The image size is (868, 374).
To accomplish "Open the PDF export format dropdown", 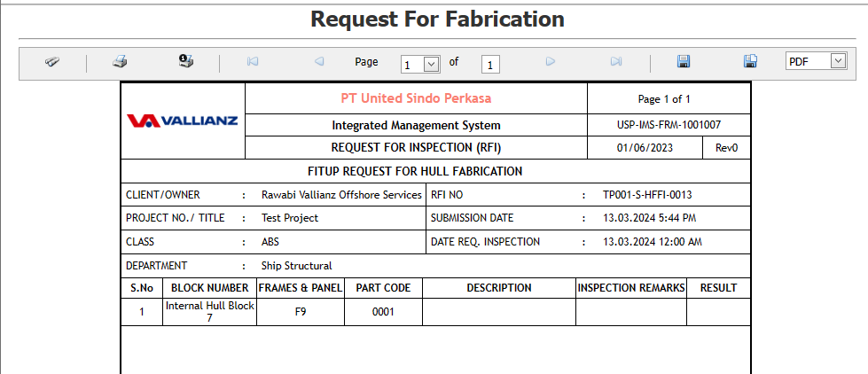I will pos(838,61).
